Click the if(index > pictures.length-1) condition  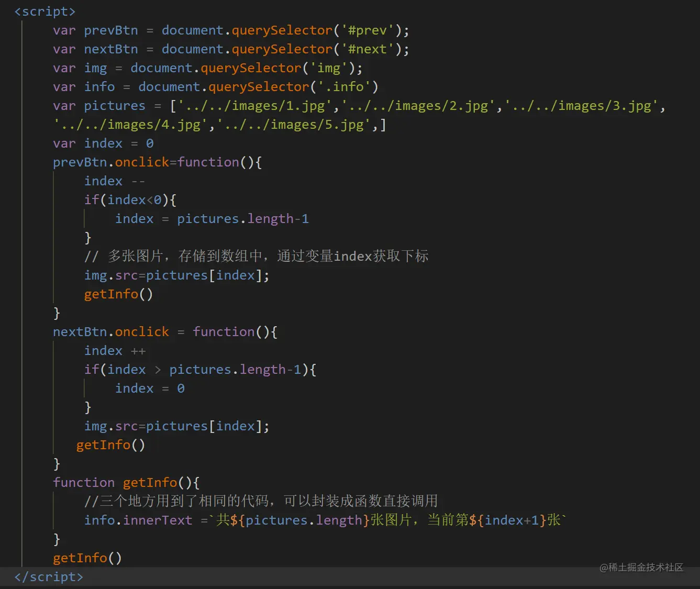point(199,369)
